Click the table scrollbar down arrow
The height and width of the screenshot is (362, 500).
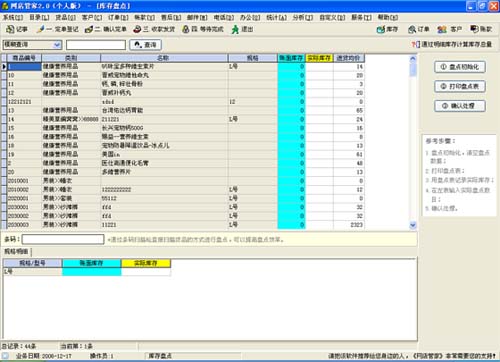coord(413,225)
